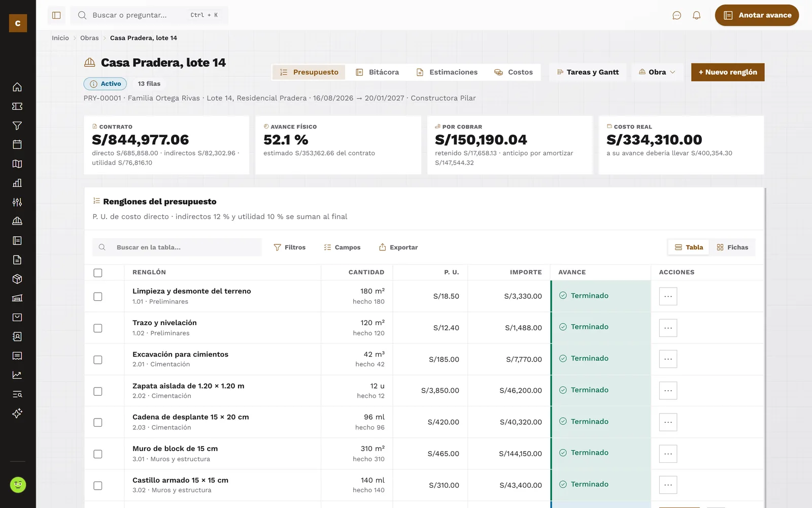The width and height of the screenshot is (812, 508).
Task: Click the Buscar en la tabla field
Action: click(x=177, y=247)
